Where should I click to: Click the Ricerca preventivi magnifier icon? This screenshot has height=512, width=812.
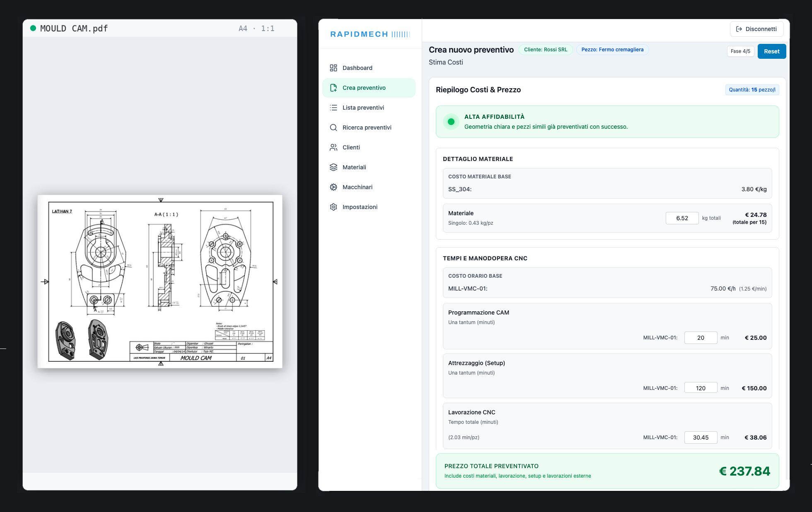333,127
